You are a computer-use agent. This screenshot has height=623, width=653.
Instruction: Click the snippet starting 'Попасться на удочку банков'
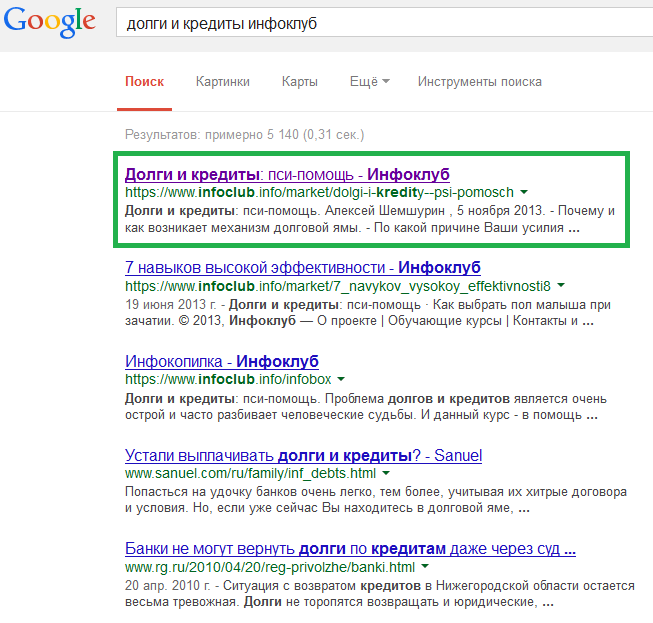click(x=376, y=500)
